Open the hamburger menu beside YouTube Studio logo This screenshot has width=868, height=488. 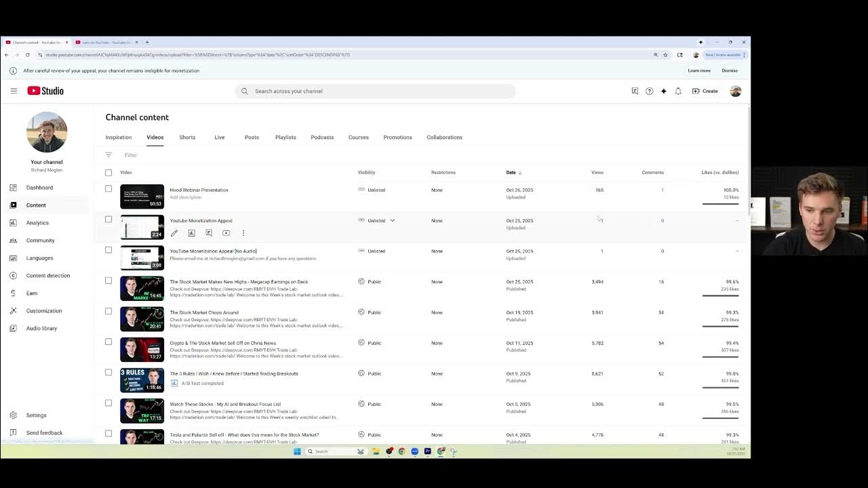pos(14,91)
